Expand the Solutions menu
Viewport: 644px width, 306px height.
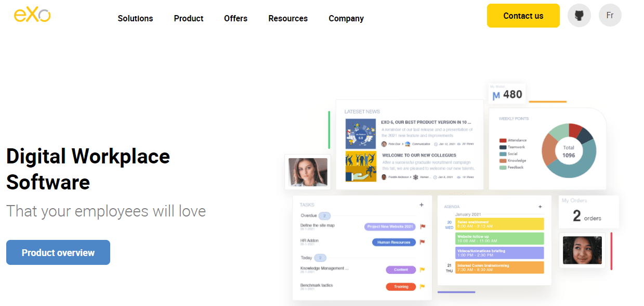tap(135, 19)
